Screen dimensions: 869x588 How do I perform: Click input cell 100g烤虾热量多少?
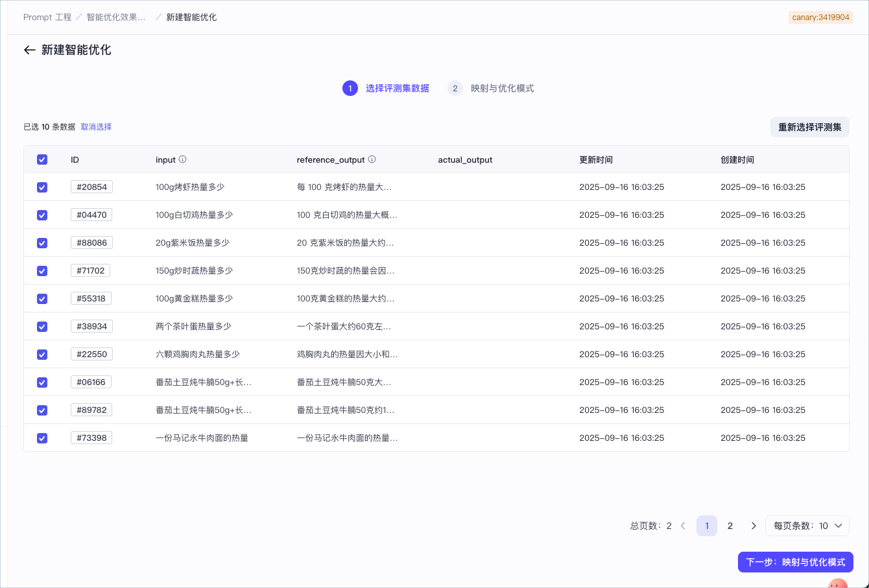tap(190, 187)
